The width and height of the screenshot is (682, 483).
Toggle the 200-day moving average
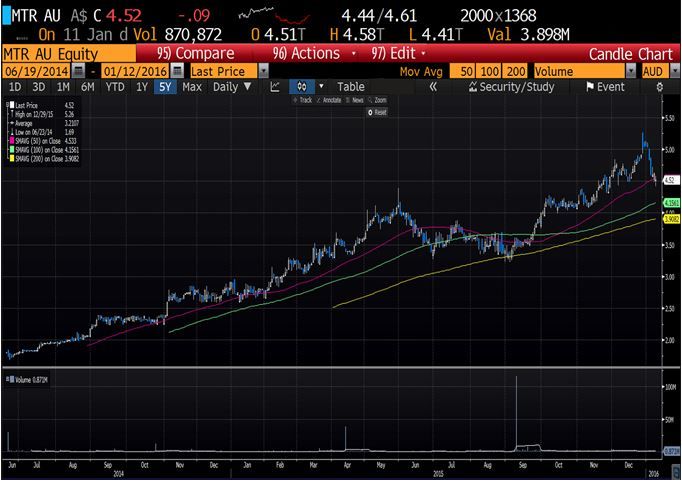point(515,71)
